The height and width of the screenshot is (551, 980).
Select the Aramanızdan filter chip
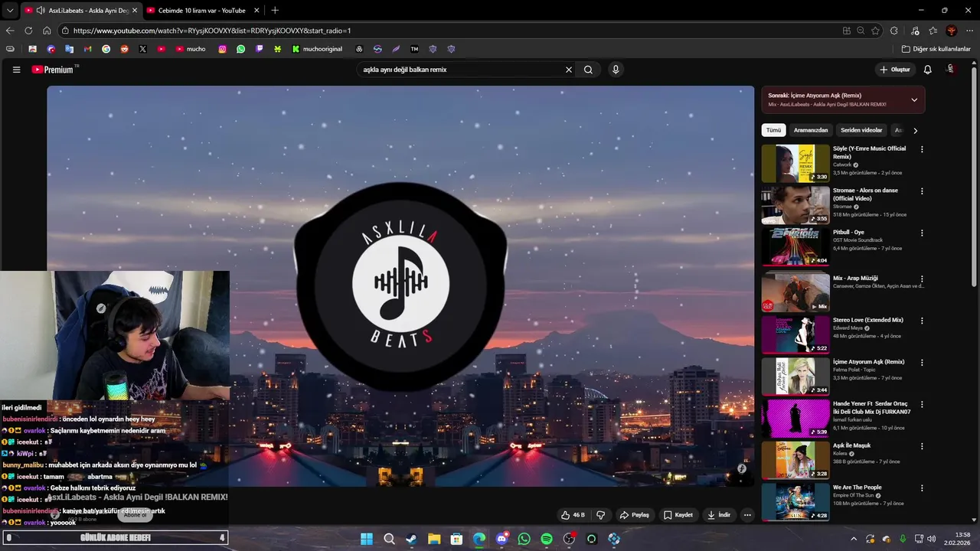click(811, 130)
